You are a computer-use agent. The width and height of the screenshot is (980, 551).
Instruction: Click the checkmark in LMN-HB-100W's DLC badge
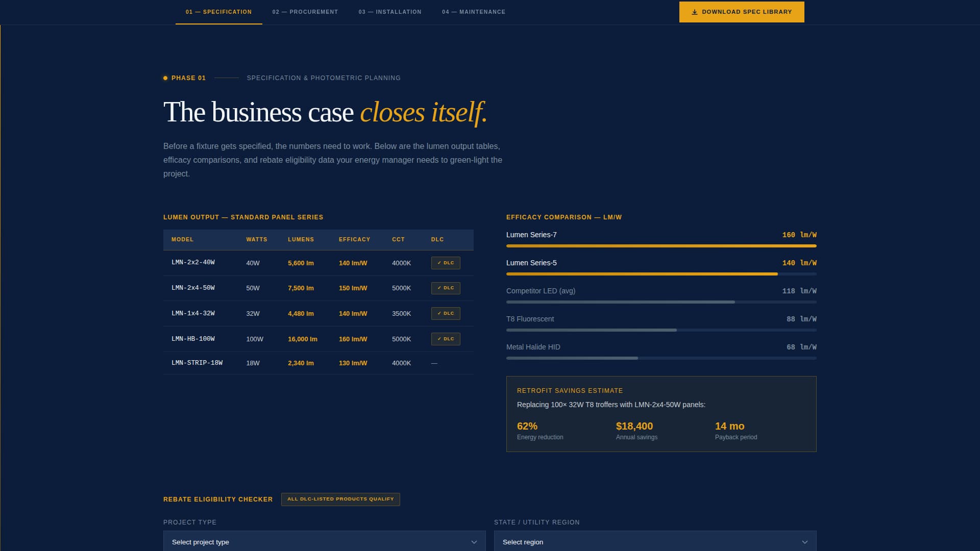[x=439, y=339]
